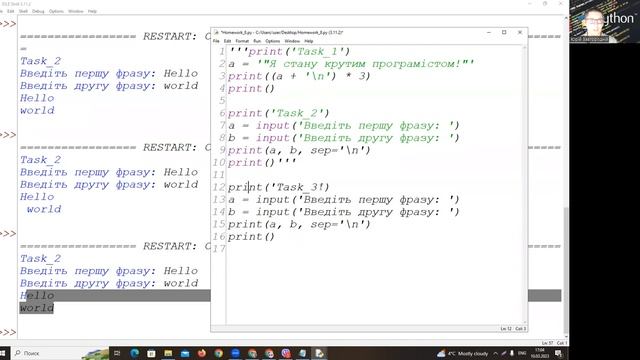
Task: Click line 3 print((a + '\n') * 3)
Action: point(299,76)
